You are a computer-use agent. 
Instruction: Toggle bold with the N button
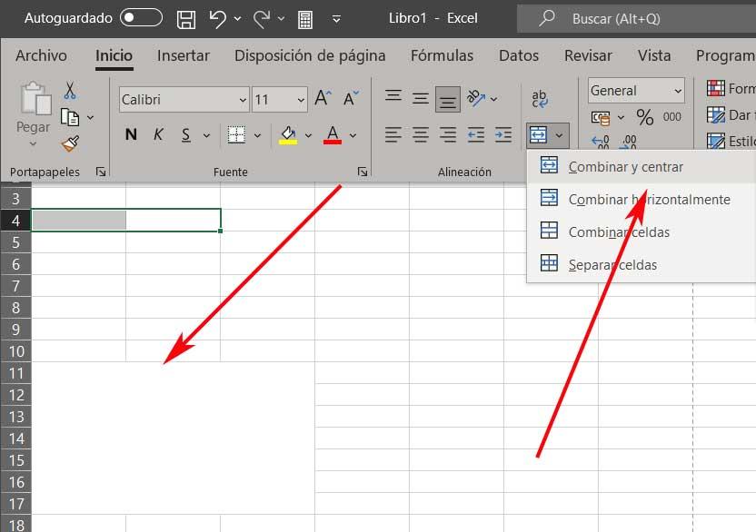(x=131, y=134)
